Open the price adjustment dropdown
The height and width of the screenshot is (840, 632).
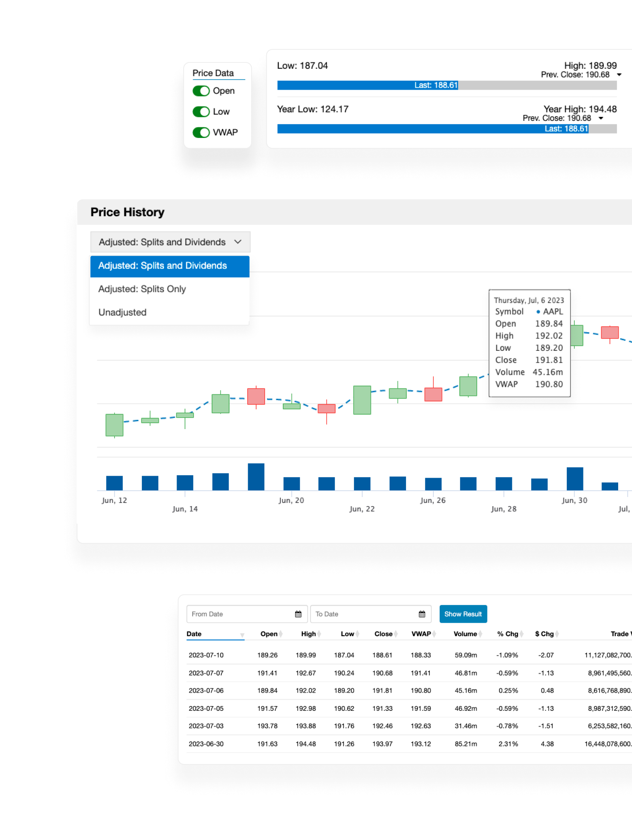(x=170, y=242)
